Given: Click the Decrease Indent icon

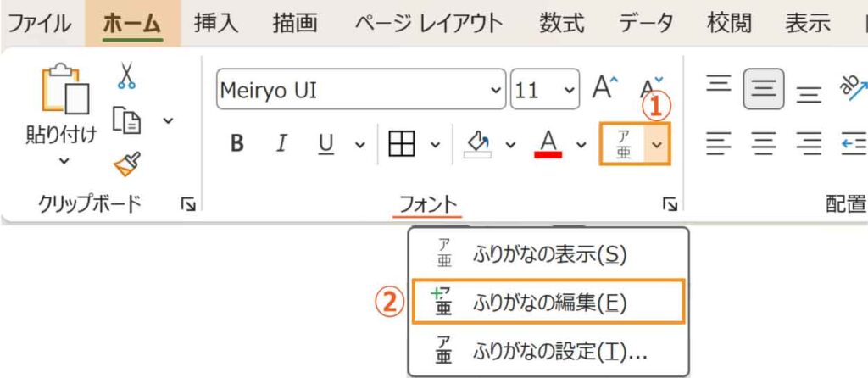Looking at the screenshot, I should (x=854, y=144).
